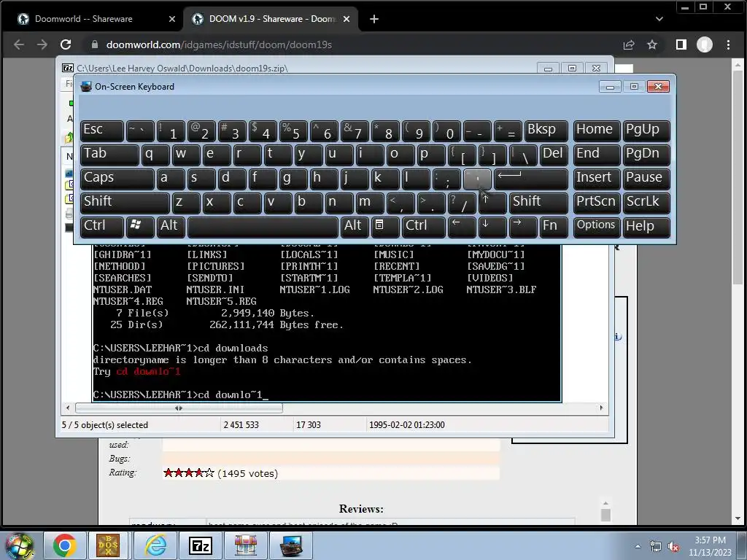Screen dimensions: 747x560
Task: Open a new Chrome tab
Action: [374, 19]
